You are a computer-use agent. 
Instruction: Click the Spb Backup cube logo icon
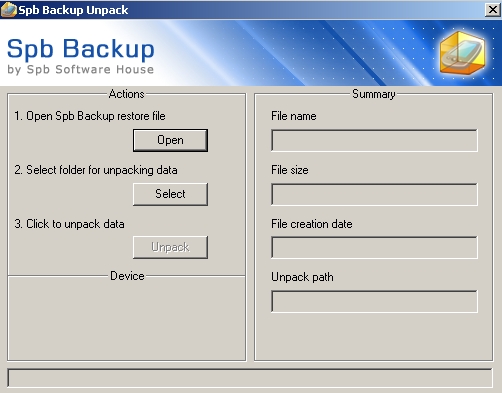[x=462, y=53]
